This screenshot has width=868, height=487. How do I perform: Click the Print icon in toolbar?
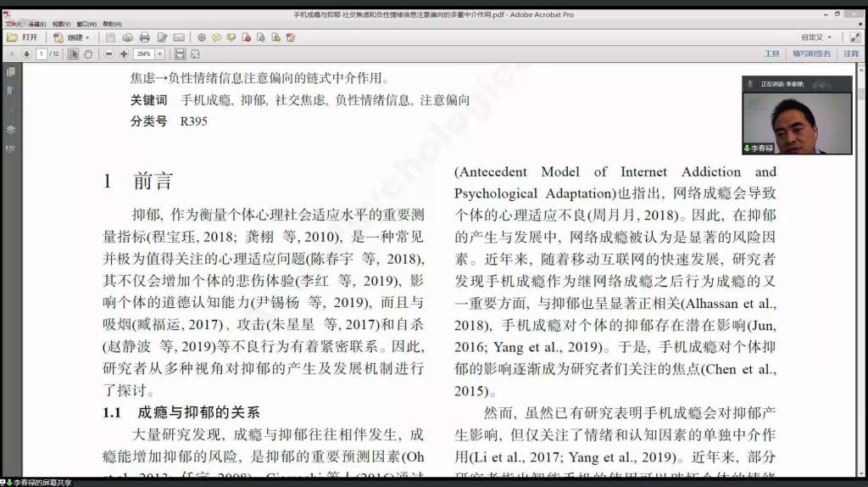144,37
